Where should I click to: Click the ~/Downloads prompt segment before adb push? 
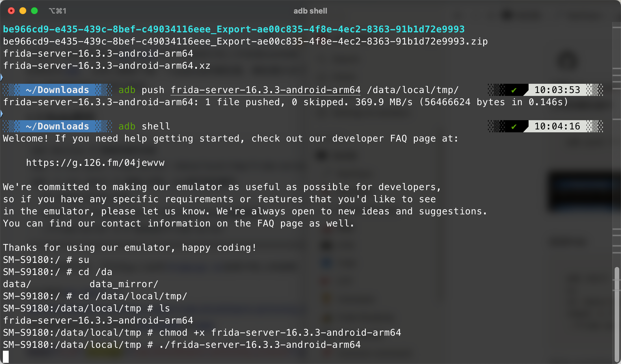[x=57, y=90]
